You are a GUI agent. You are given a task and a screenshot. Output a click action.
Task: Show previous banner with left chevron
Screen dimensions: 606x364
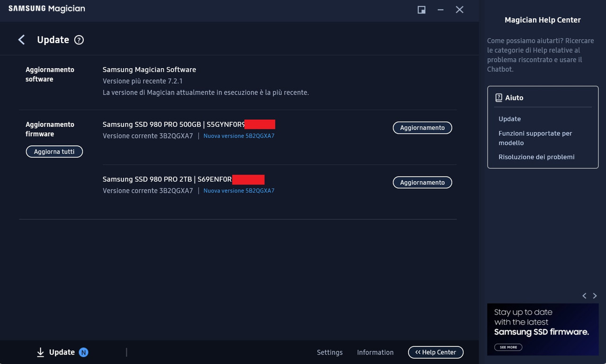click(x=584, y=296)
